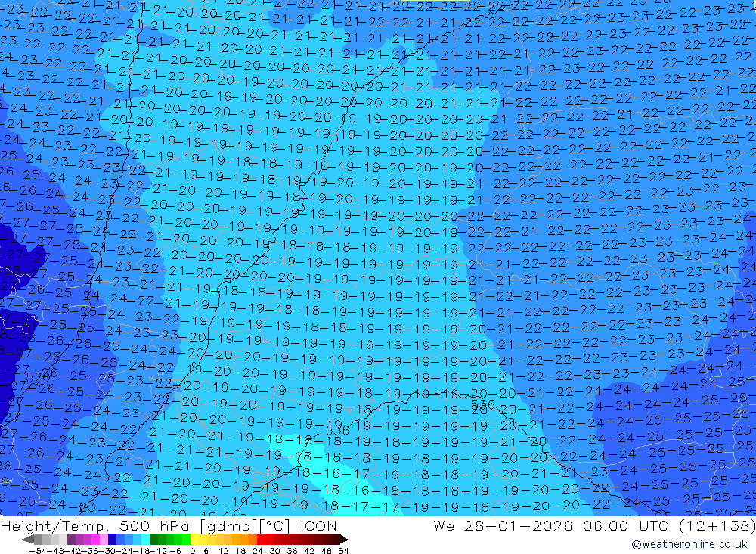Open the weatheronline.co.uk copyright link
Viewport: 756px width, 554px height.
point(689,544)
